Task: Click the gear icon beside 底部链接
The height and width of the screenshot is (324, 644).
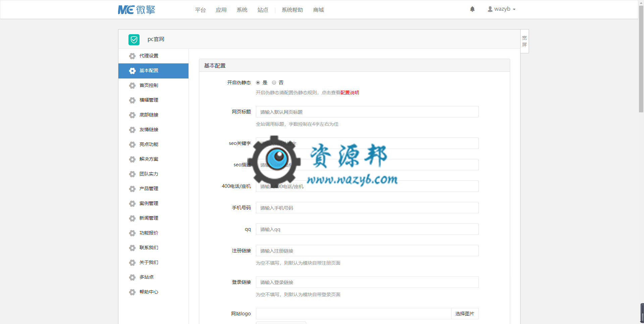Action: coord(132,115)
